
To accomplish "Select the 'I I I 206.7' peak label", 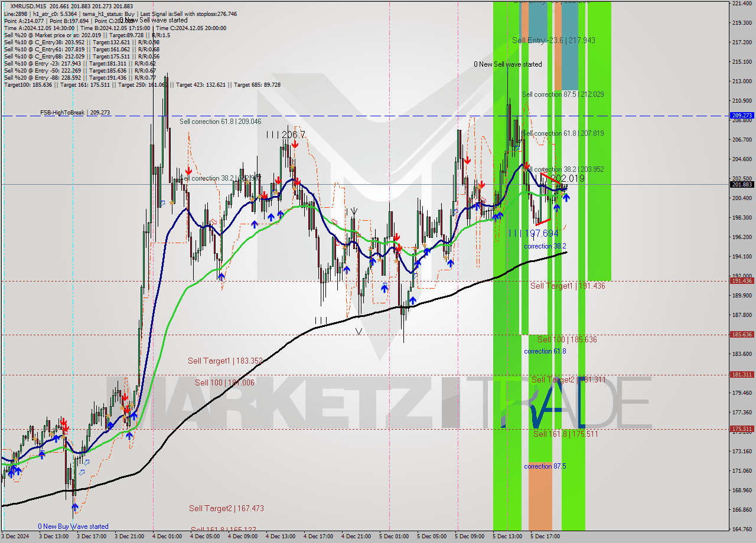I will pos(285,135).
